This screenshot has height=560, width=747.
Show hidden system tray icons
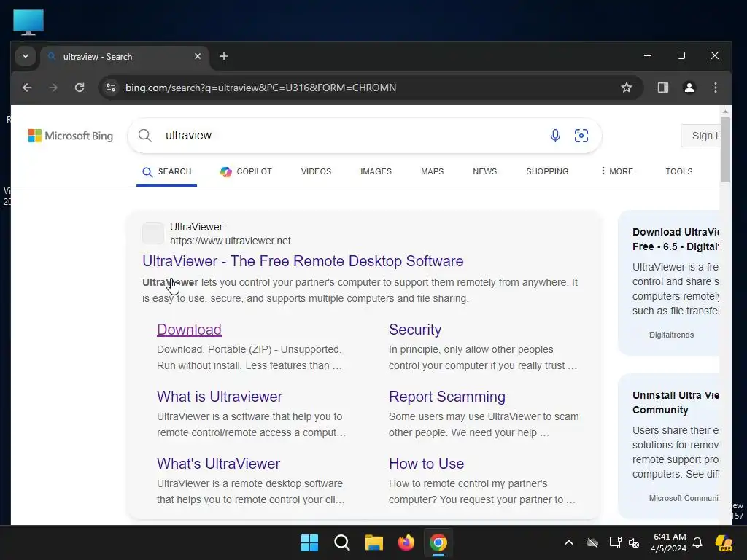(569, 542)
